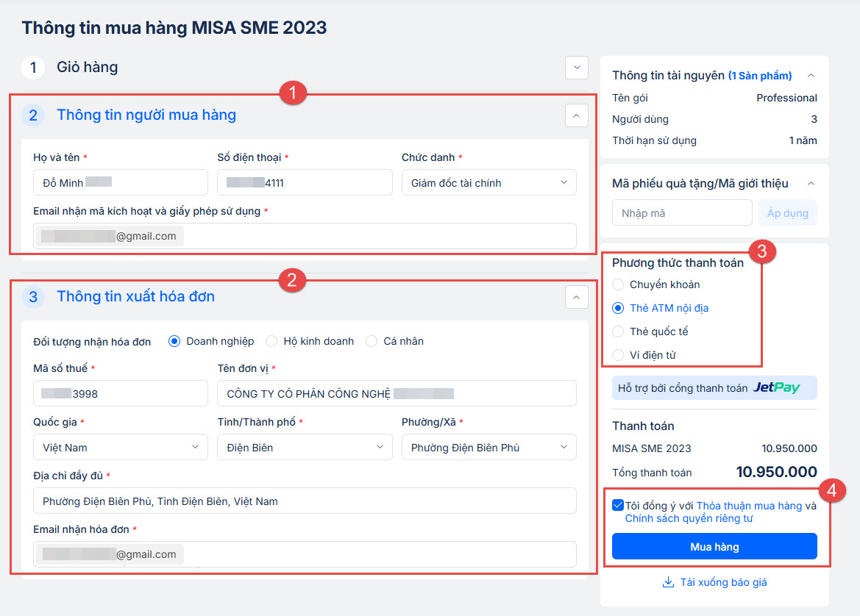
Task: Open the Chức danh dropdown
Action: click(x=488, y=183)
